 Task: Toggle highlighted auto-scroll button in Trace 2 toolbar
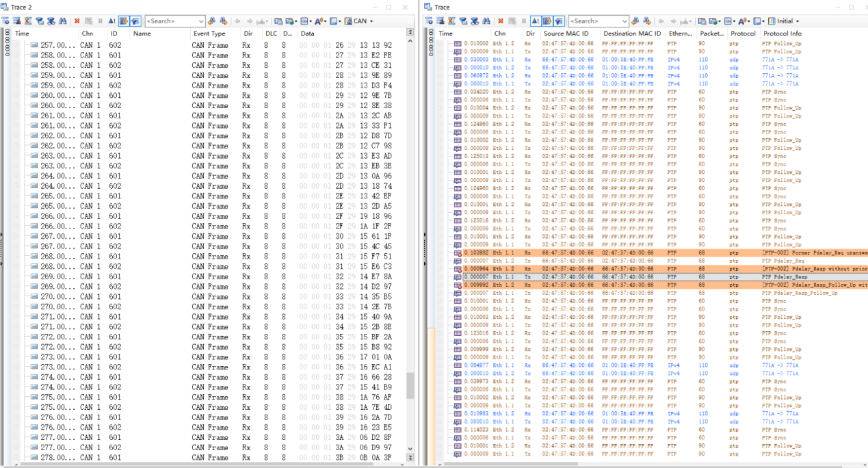pos(135,21)
